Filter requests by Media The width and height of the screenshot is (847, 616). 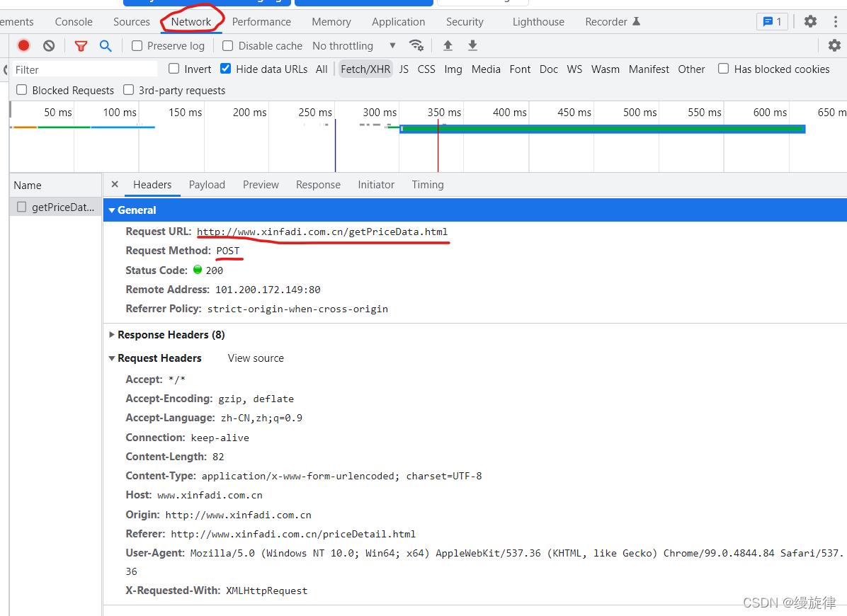click(x=486, y=69)
